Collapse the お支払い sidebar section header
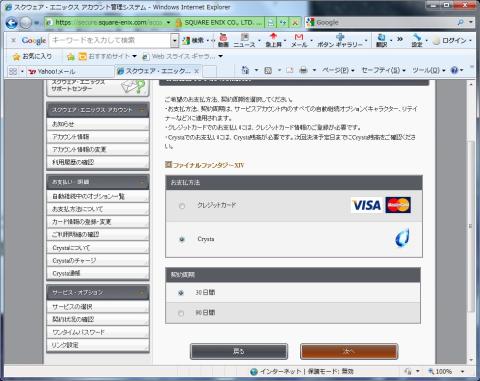This screenshot has height=381, width=480. pyautogui.click(x=142, y=182)
